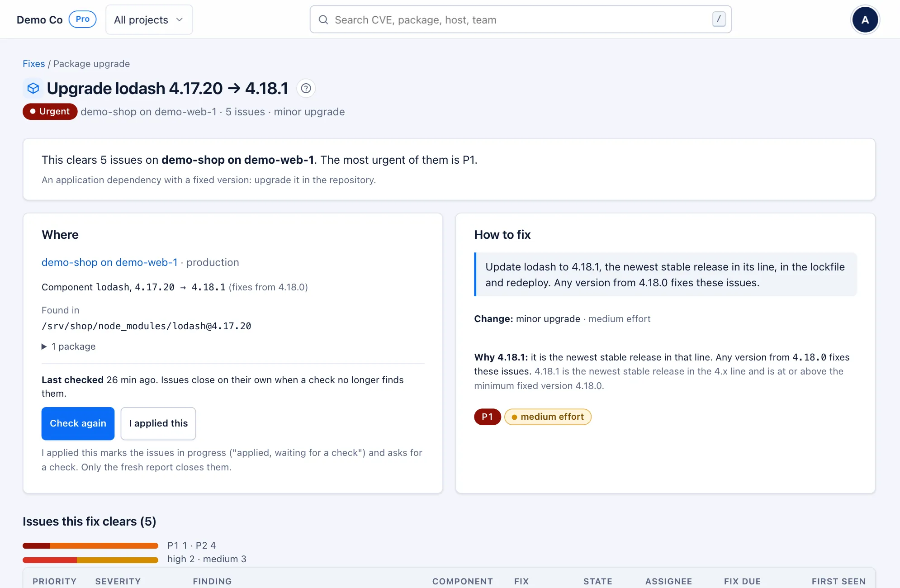This screenshot has height=588, width=900.
Task: Sort by the FIX column header
Action: pos(521,581)
